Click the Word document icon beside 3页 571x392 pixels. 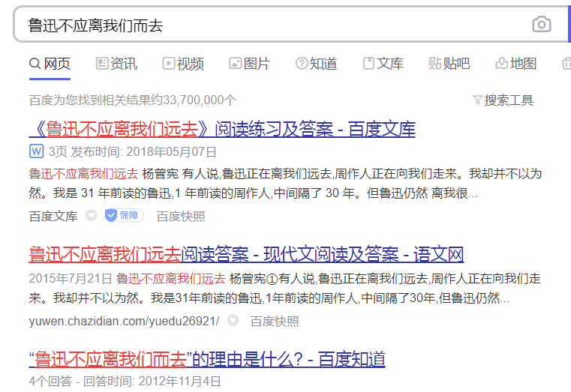[x=37, y=151]
